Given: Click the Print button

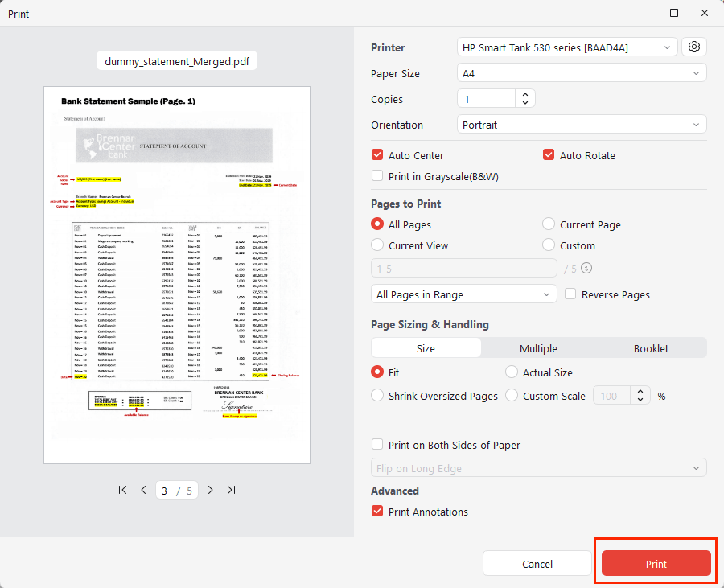Looking at the screenshot, I should [656, 564].
